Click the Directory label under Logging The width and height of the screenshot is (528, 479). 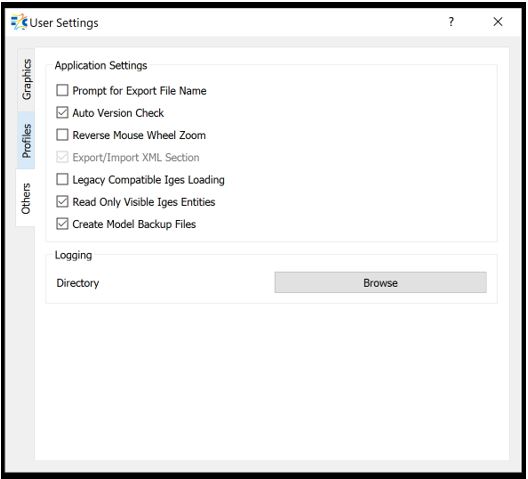pos(78,283)
